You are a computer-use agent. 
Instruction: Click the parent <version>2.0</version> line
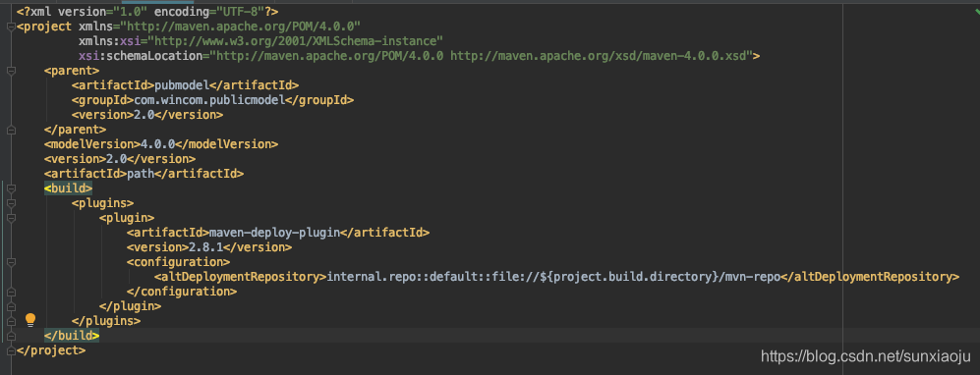tap(146, 115)
